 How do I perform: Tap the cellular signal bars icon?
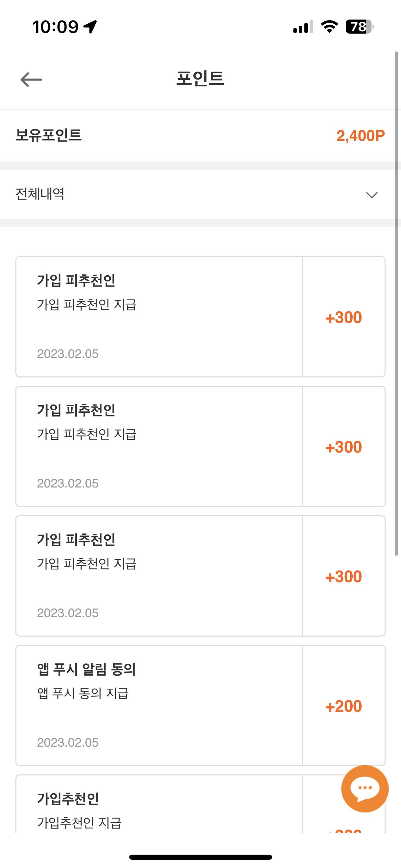coord(303,27)
